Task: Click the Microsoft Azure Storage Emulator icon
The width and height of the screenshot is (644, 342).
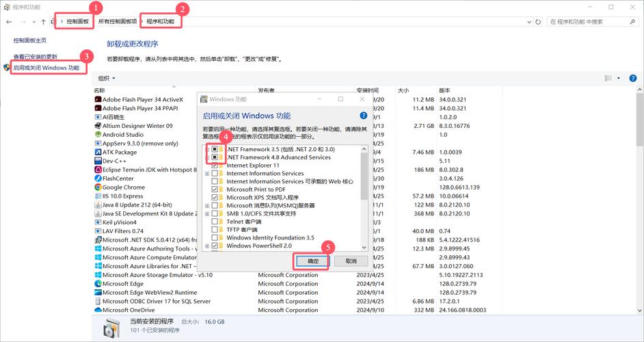Action: point(98,274)
